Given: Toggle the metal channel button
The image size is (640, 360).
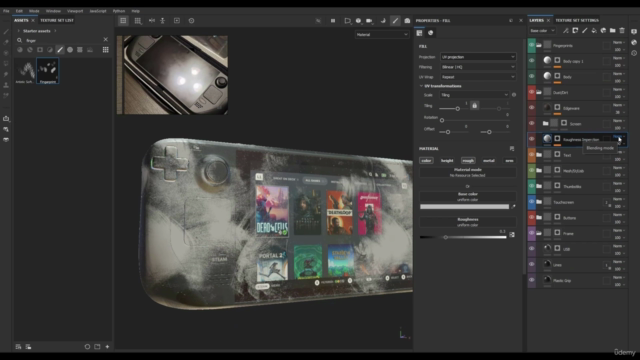Looking at the screenshot, I should [x=489, y=161].
